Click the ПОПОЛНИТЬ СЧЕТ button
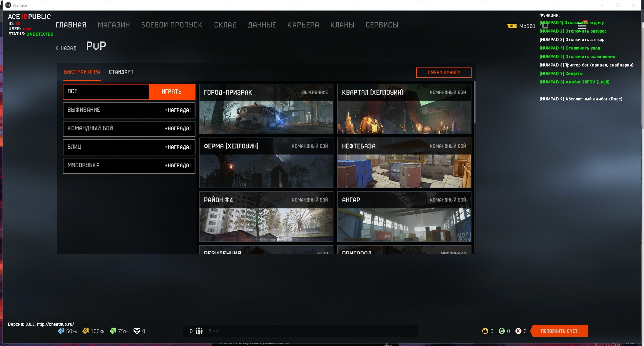 coord(559,331)
